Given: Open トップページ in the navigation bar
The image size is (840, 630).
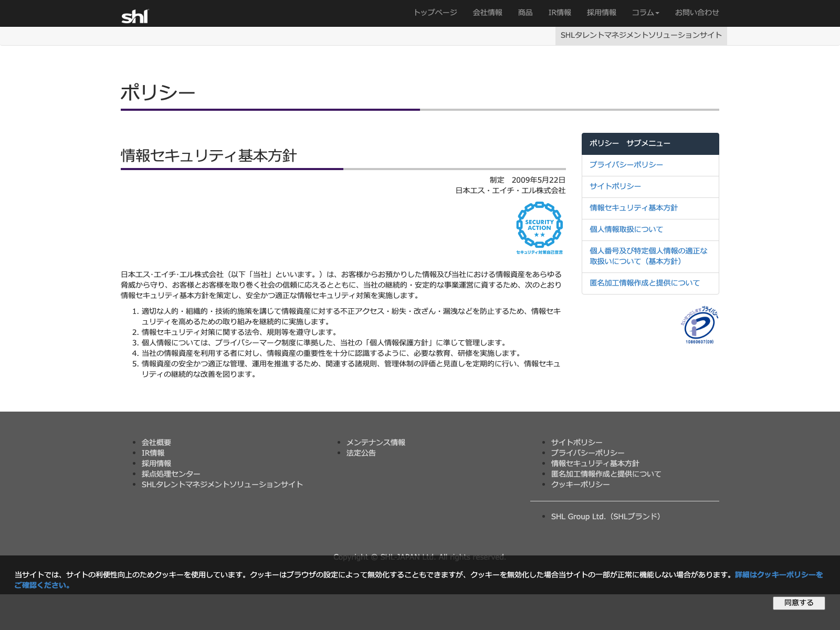Looking at the screenshot, I should pyautogui.click(x=435, y=13).
